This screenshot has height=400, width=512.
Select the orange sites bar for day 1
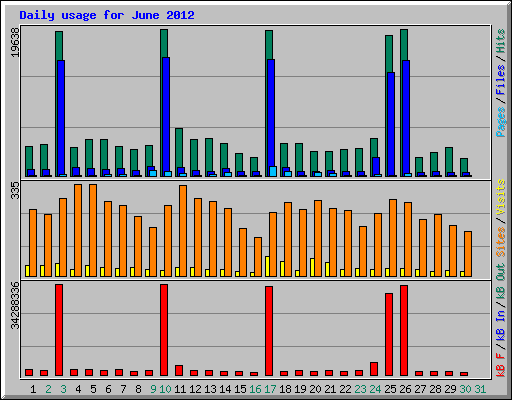[x=33, y=243]
